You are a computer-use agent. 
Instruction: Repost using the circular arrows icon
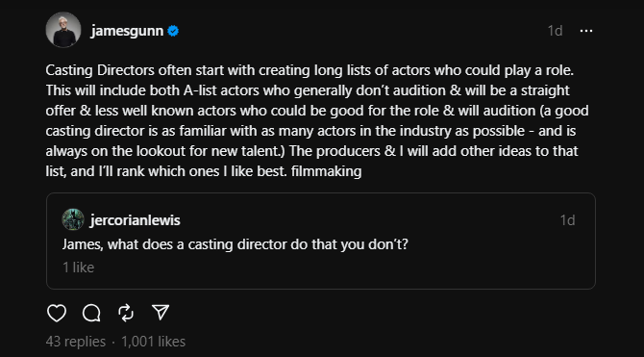126,313
